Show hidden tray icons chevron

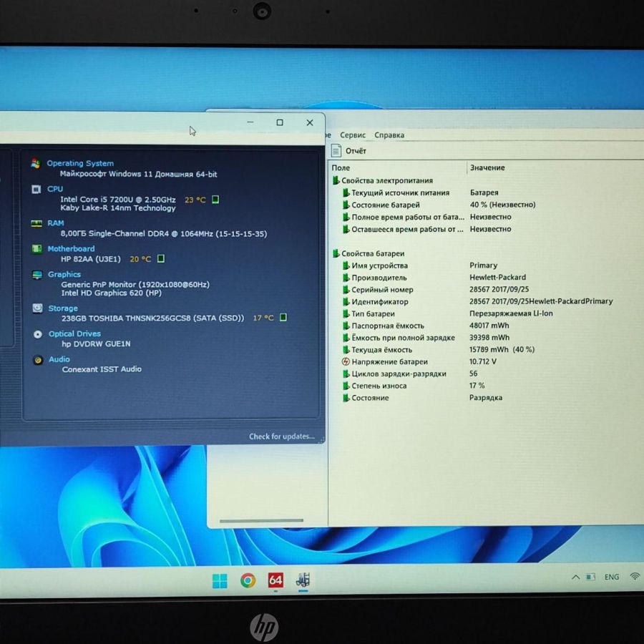pyautogui.click(x=575, y=577)
